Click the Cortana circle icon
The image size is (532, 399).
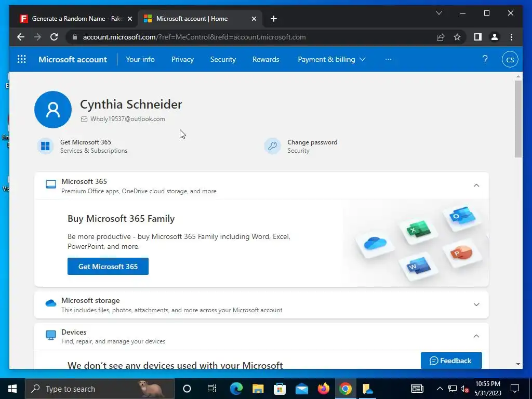coord(187,389)
